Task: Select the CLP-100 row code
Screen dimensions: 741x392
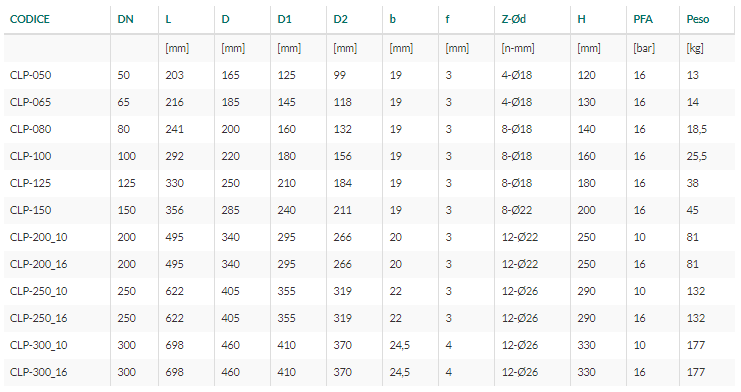Action: 31,156
